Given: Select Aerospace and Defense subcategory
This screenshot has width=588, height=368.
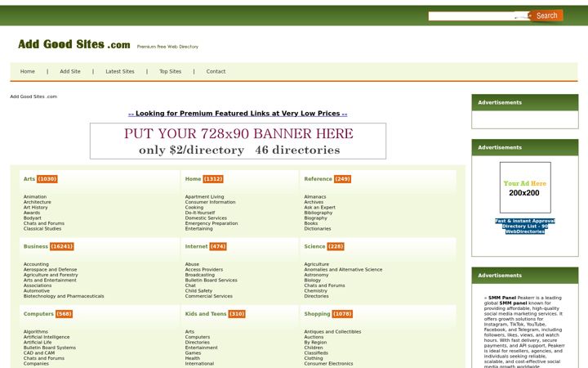Looking at the screenshot, I should (51, 270).
